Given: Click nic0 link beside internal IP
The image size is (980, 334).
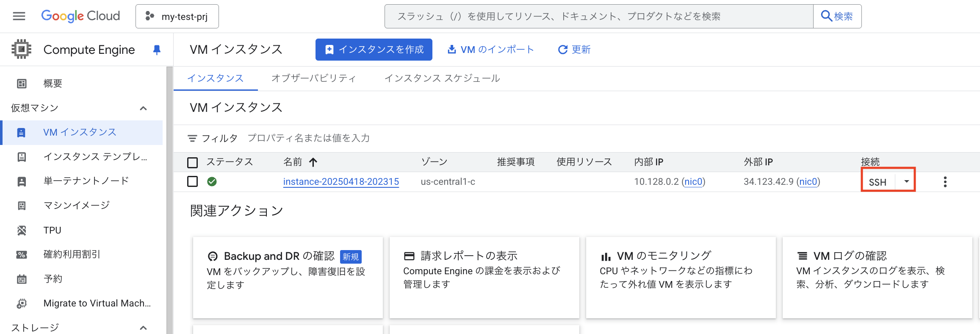Looking at the screenshot, I should point(693,182).
